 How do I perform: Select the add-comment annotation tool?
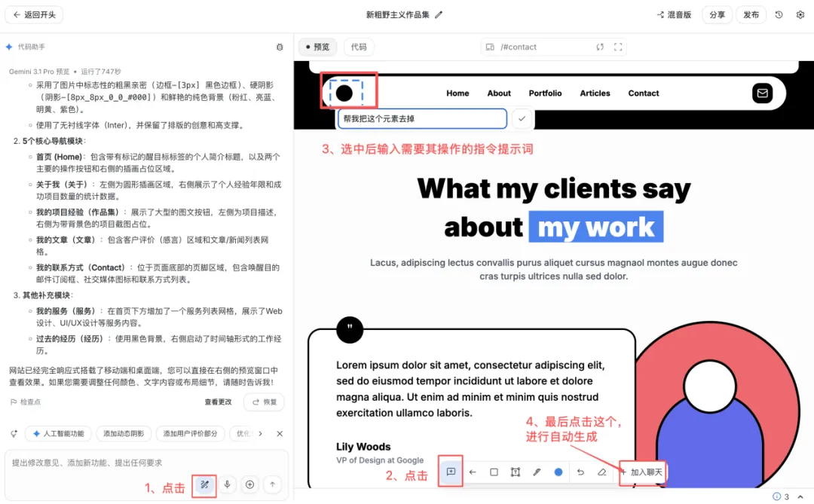[x=451, y=472]
